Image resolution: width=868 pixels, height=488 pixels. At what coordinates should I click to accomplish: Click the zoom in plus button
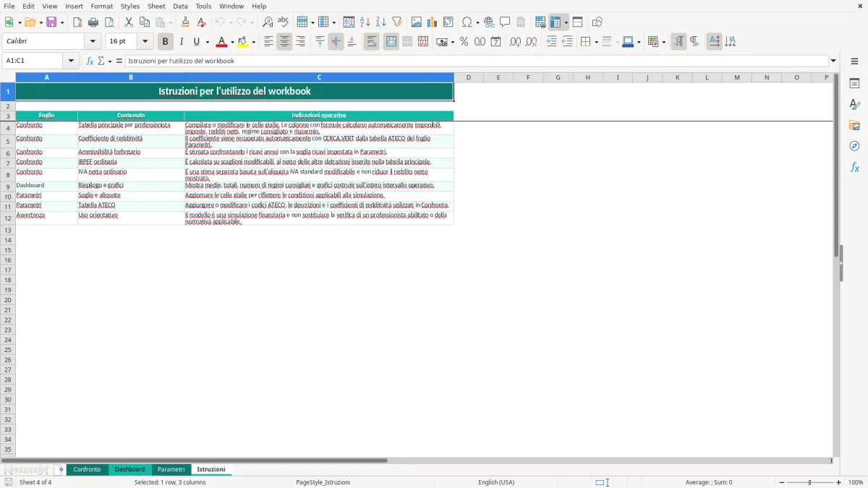click(839, 482)
